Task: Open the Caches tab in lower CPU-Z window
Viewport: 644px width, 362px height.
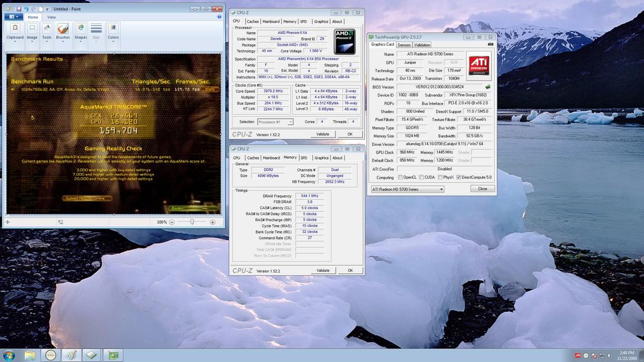Action: [253, 158]
